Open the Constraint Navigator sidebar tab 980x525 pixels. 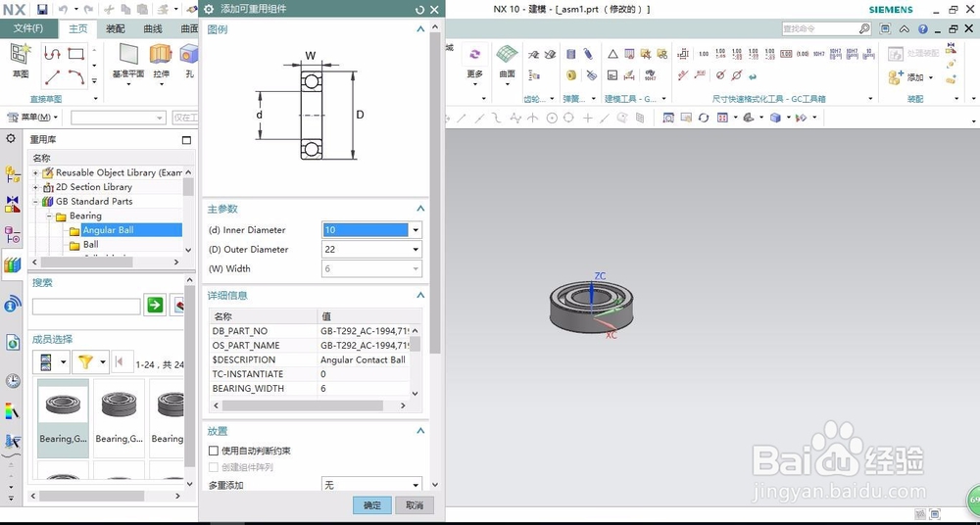point(12,205)
